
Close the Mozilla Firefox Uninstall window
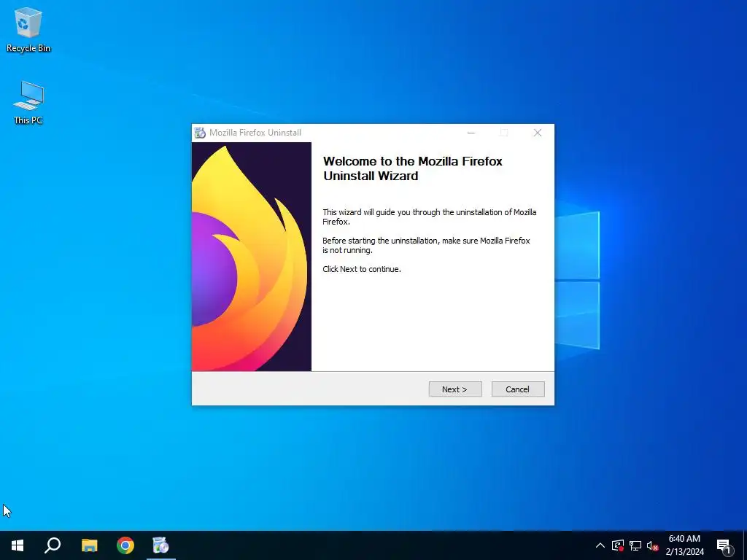click(x=538, y=133)
